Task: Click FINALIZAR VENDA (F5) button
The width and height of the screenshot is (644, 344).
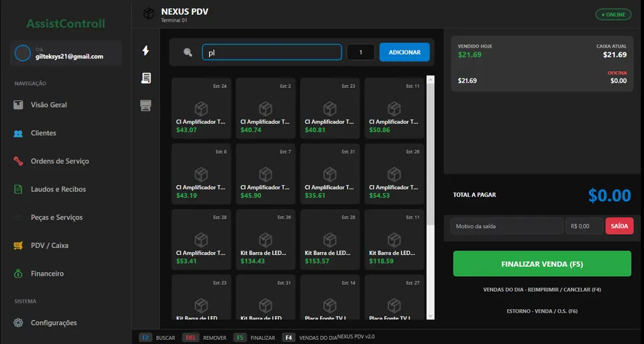Action: tap(542, 264)
